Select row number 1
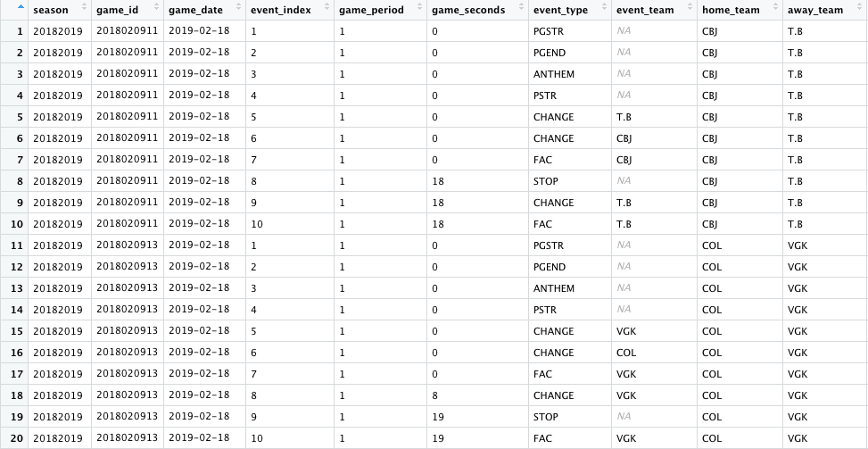 click(x=19, y=31)
